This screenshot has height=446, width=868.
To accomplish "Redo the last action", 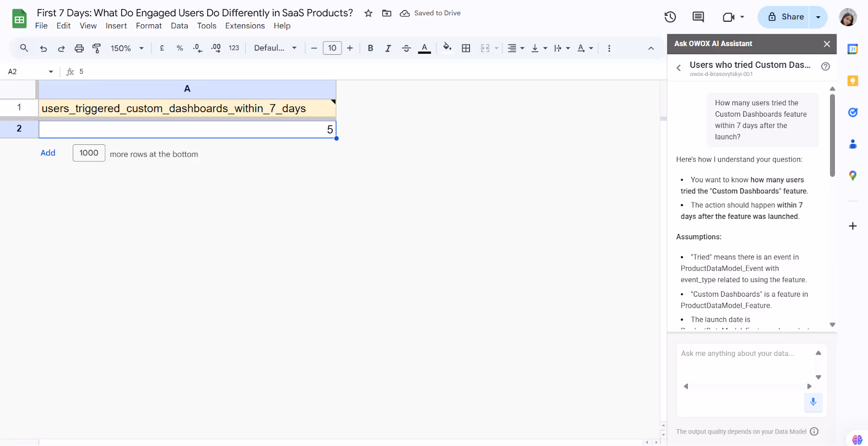I will click(61, 48).
